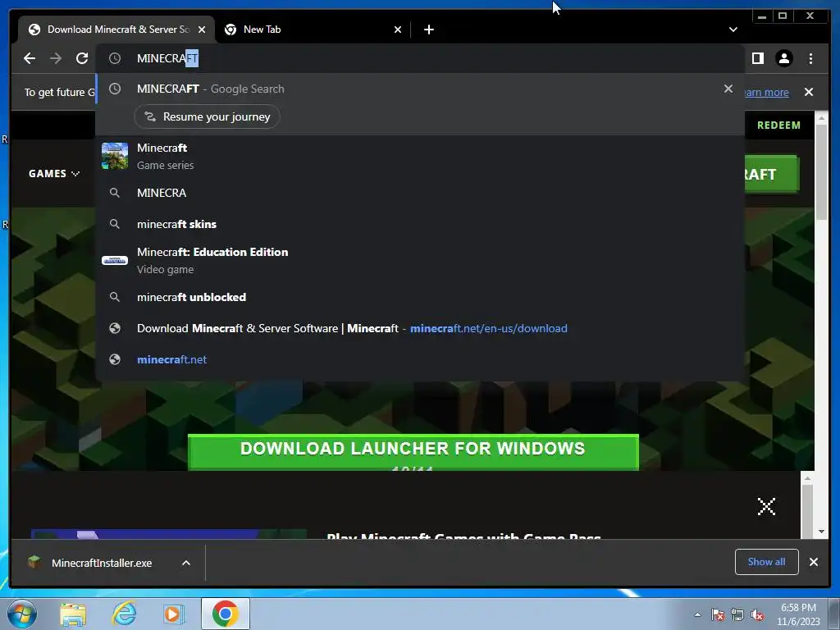Click the search icon beside minecraft unblocked
Screen dimensions: 840x630
click(115, 297)
